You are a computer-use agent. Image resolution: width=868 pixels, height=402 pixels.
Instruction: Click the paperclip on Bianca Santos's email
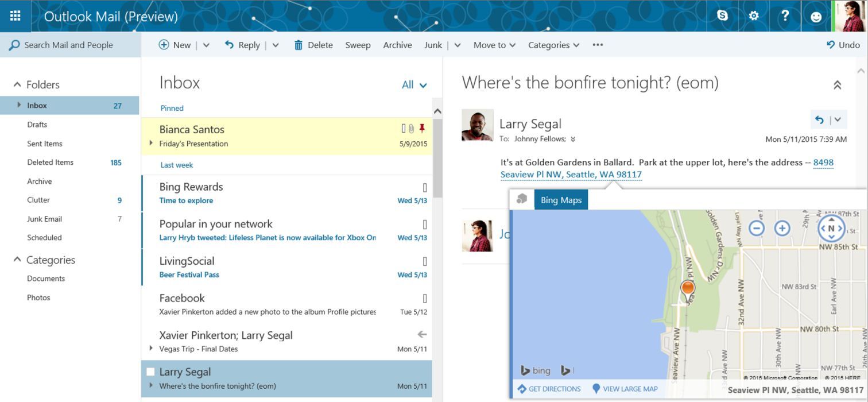(x=412, y=128)
